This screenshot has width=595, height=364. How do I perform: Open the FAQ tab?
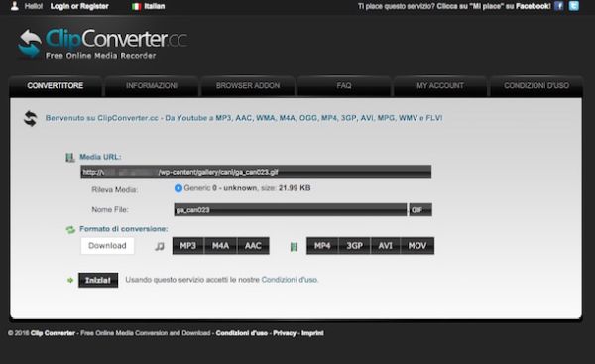[x=344, y=85]
